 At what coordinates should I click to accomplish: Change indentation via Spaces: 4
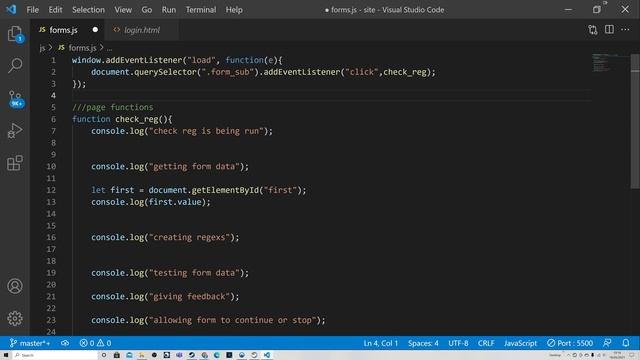423,343
